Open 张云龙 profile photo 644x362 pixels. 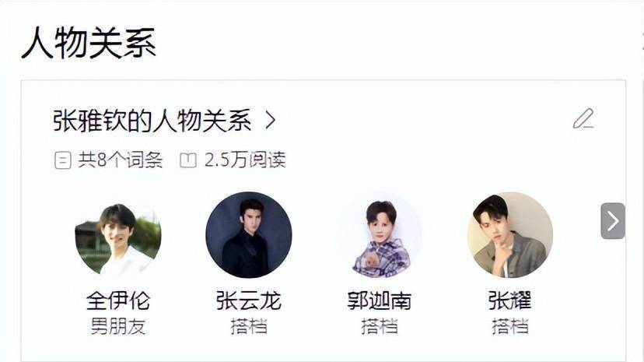pos(248,235)
